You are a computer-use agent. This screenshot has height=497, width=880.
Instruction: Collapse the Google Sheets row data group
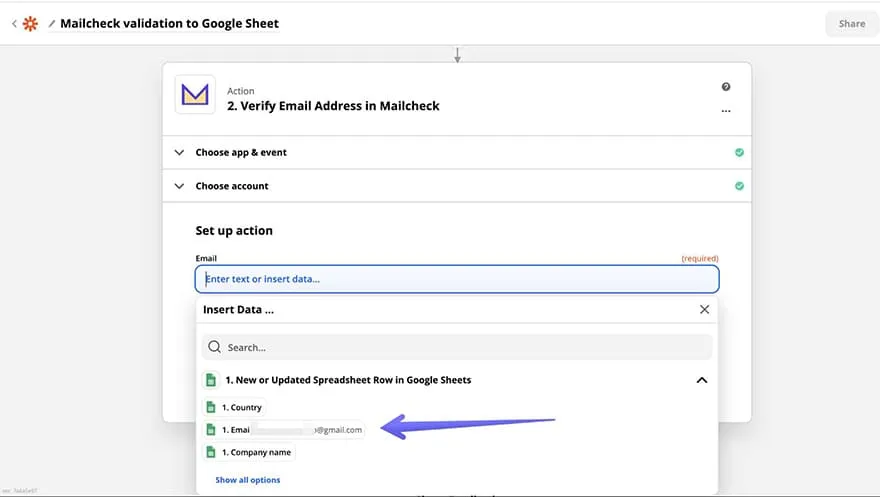702,380
